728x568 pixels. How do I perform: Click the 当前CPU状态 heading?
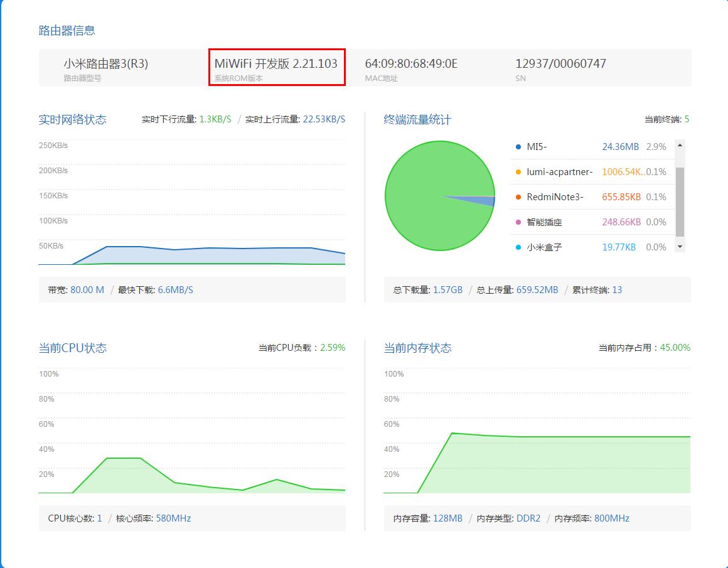(x=72, y=348)
